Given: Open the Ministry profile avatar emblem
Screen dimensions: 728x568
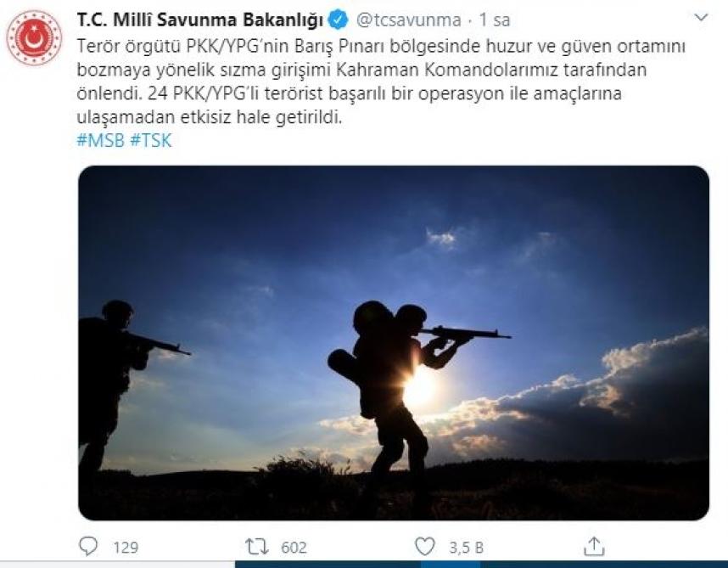Looking at the screenshot, I should (x=34, y=37).
